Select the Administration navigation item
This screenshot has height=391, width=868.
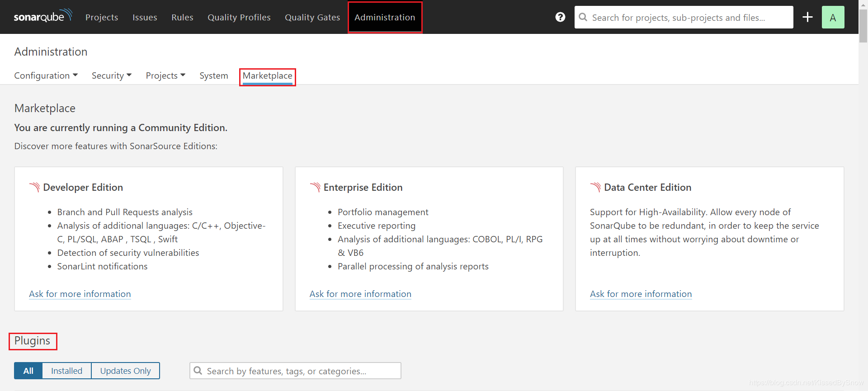tap(385, 17)
